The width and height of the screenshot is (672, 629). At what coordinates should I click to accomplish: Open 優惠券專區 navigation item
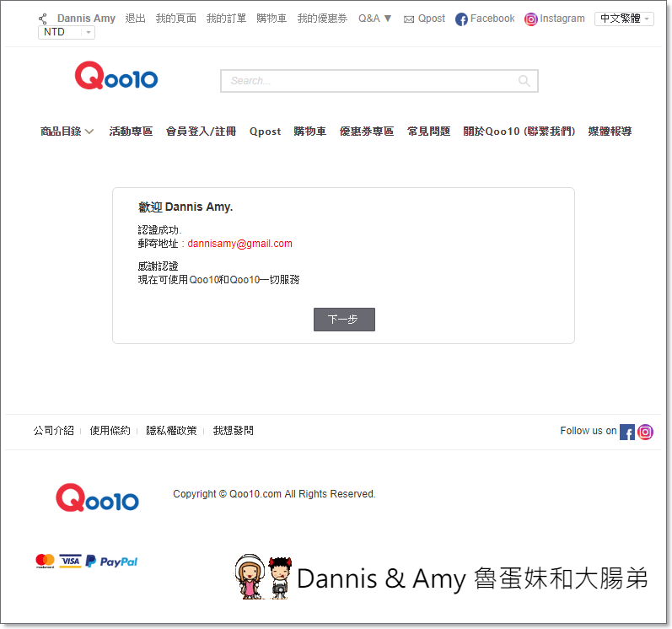(367, 132)
